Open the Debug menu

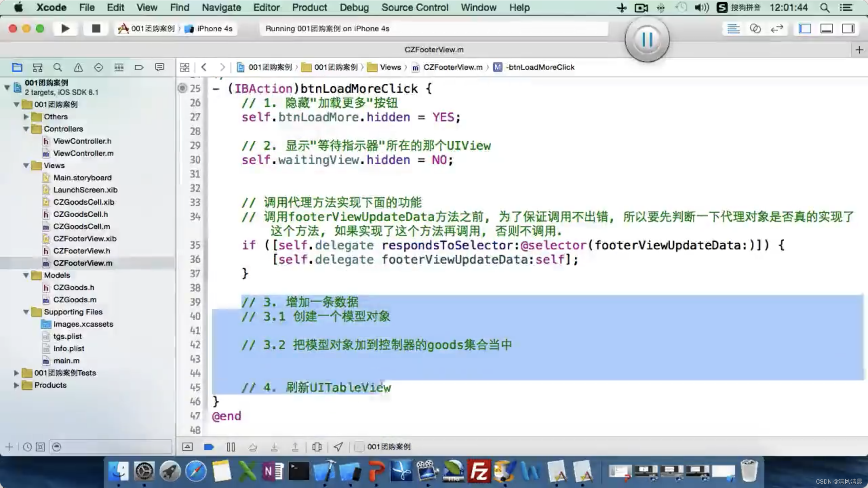tap(354, 7)
